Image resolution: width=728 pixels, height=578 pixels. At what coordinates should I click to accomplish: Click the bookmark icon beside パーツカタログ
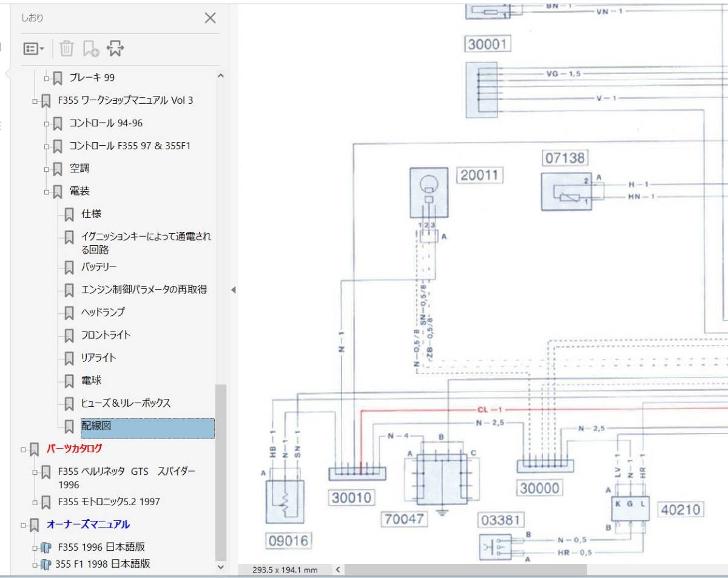35,449
